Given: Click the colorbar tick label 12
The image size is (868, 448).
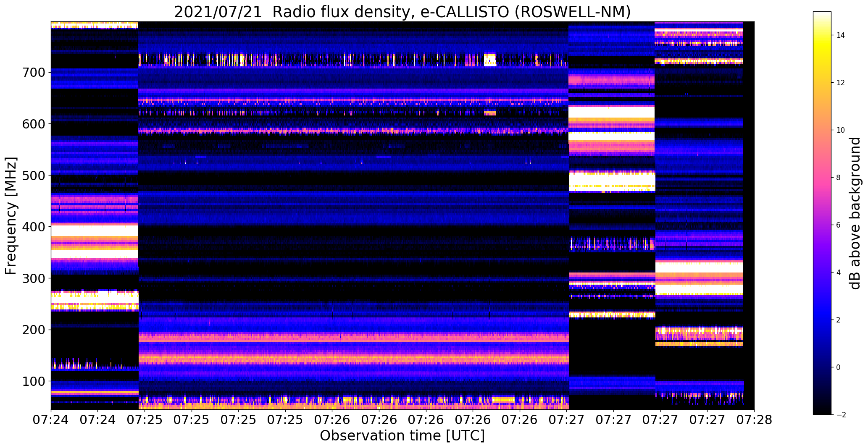Looking at the screenshot, I should coord(841,83).
